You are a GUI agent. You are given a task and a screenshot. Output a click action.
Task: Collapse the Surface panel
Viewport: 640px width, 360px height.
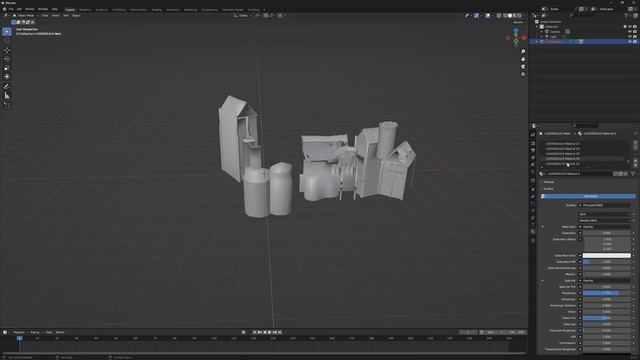point(548,189)
